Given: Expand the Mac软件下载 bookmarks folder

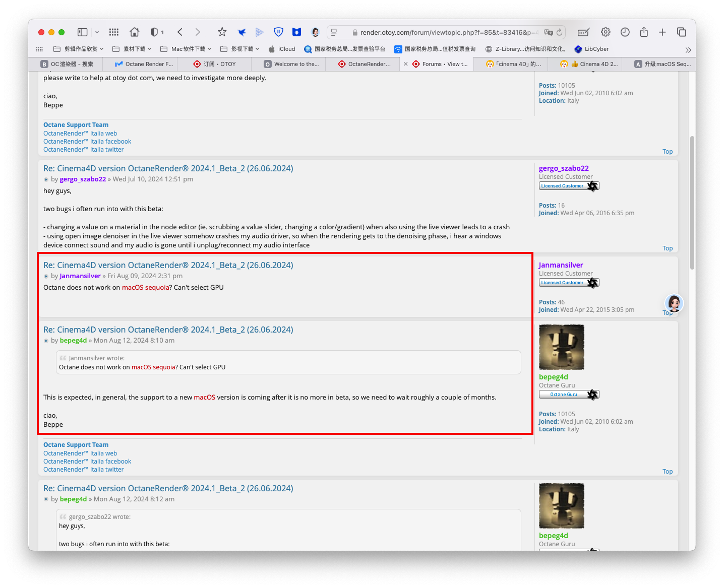Looking at the screenshot, I should pyautogui.click(x=186, y=49).
